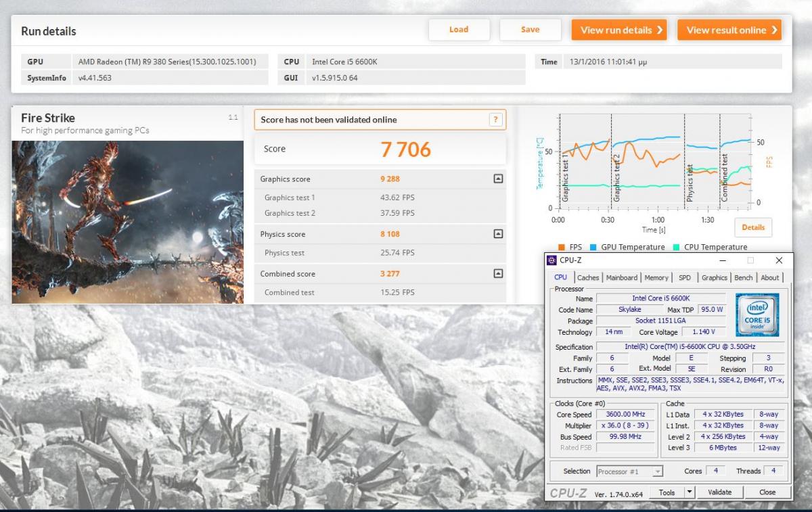Click the Level 3 cache 6 MBytes field
This screenshot has height=512, width=812.
click(723, 448)
